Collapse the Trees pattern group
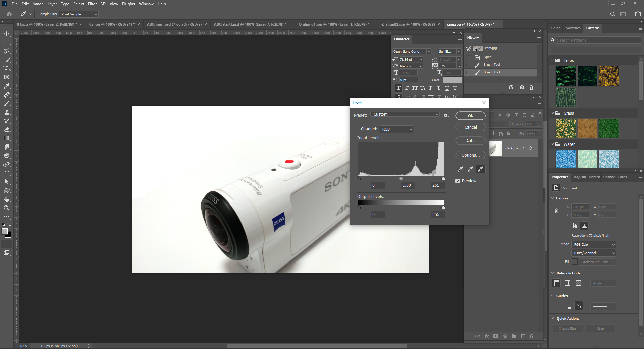 [x=552, y=61]
